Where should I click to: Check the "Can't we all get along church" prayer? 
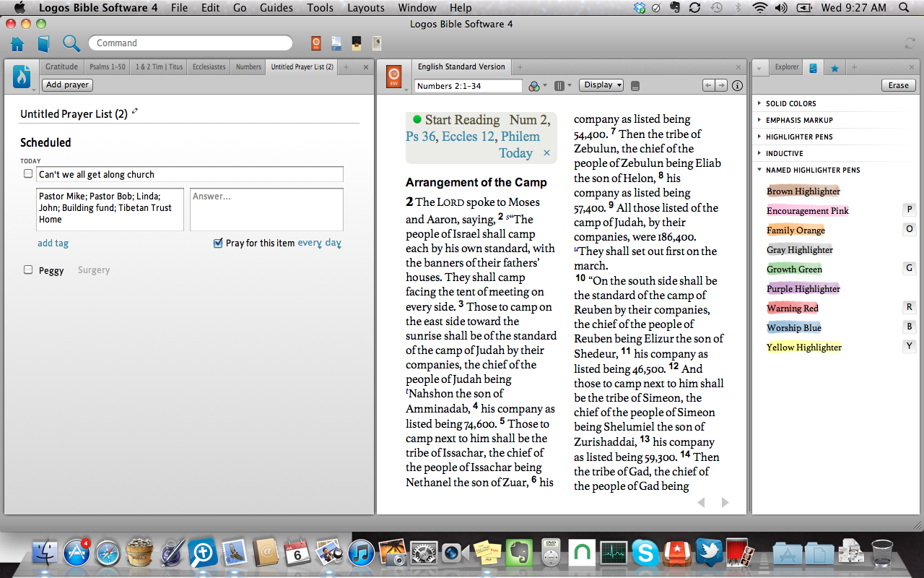tap(28, 173)
